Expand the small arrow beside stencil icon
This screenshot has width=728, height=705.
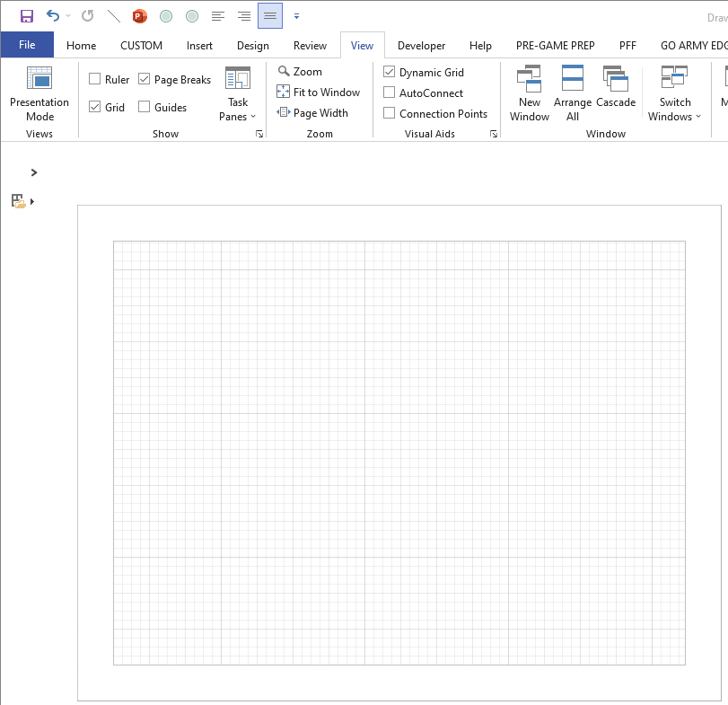click(32, 201)
